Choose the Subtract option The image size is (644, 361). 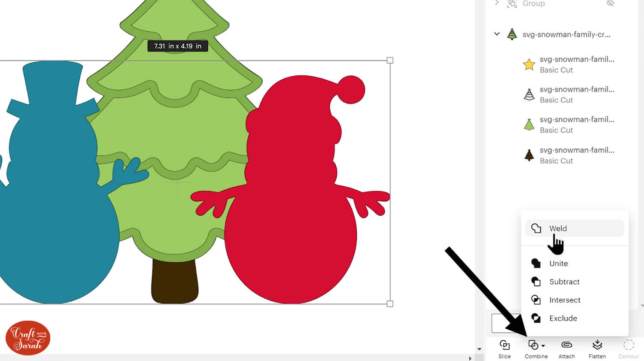pos(564,282)
